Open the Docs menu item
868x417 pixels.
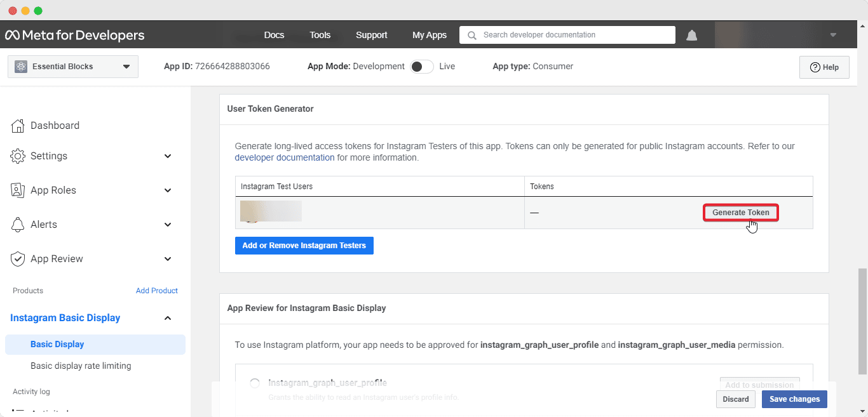click(x=274, y=35)
